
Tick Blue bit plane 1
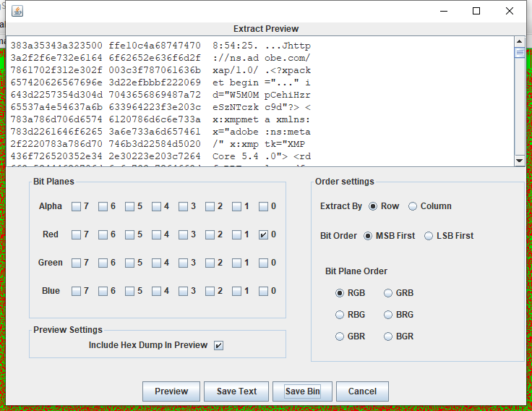point(236,291)
